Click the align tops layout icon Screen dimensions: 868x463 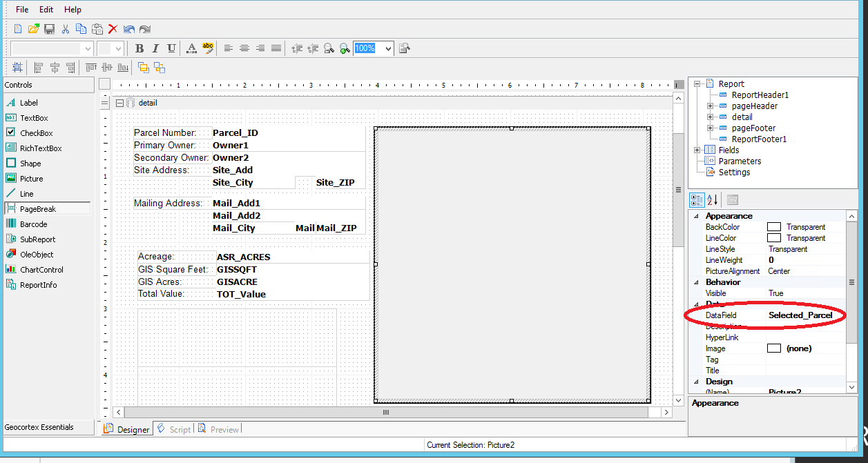(91, 68)
